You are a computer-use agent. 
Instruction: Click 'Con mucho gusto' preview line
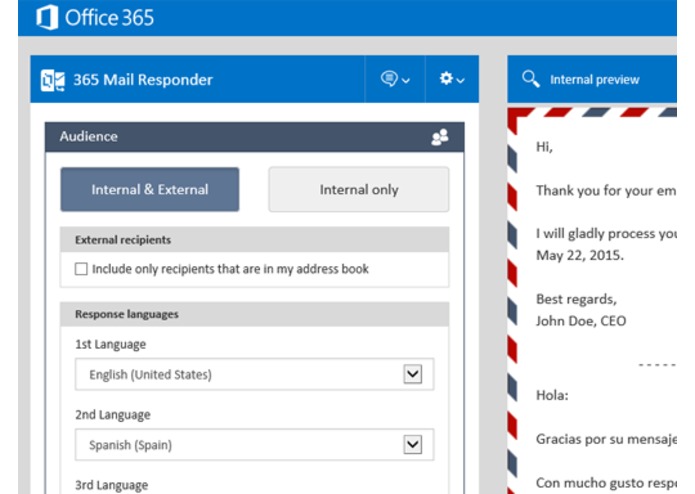(606, 482)
